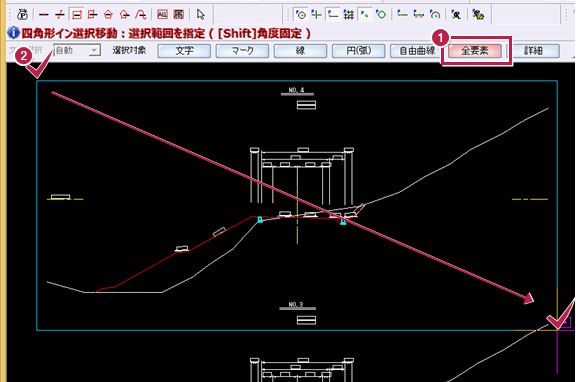This screenshot has height=382, width=576.
Task: Click the cross-point snap icon
Action: (x=316, y=15)
